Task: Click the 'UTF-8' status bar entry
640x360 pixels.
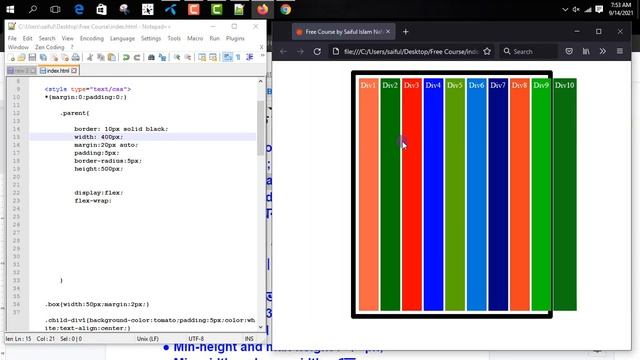Action: tap(196, 339)
